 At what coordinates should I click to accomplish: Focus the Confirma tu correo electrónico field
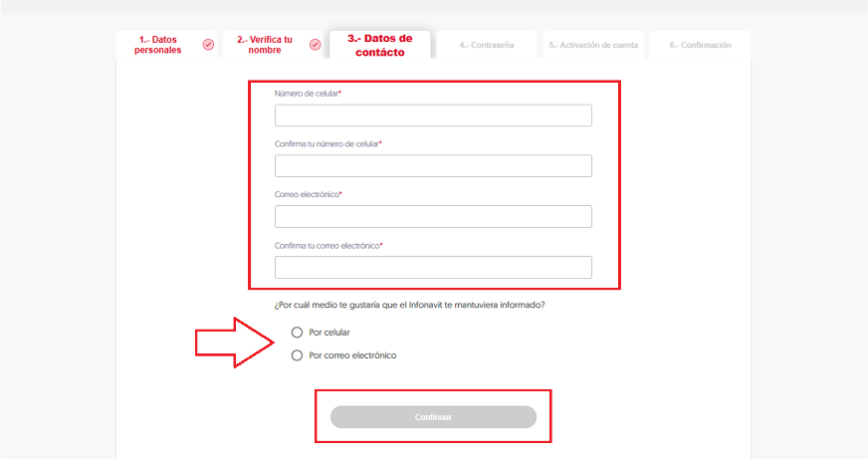point(433,268)
